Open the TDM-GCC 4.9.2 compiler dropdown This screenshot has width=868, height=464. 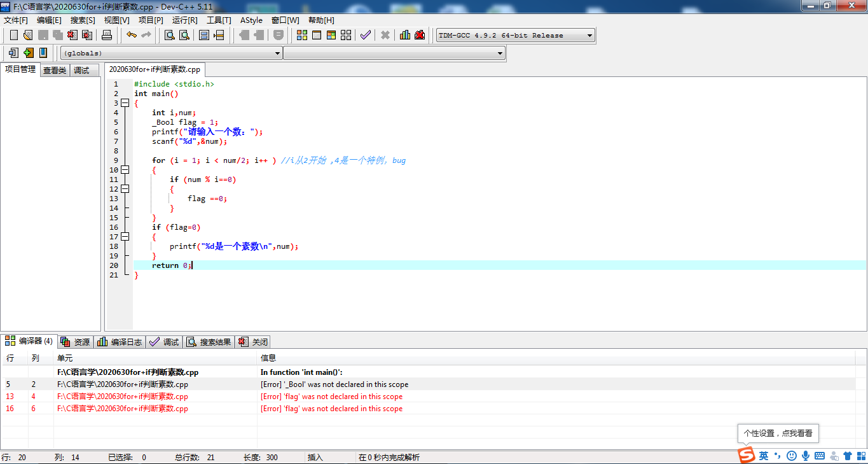(x=516, y=36)
